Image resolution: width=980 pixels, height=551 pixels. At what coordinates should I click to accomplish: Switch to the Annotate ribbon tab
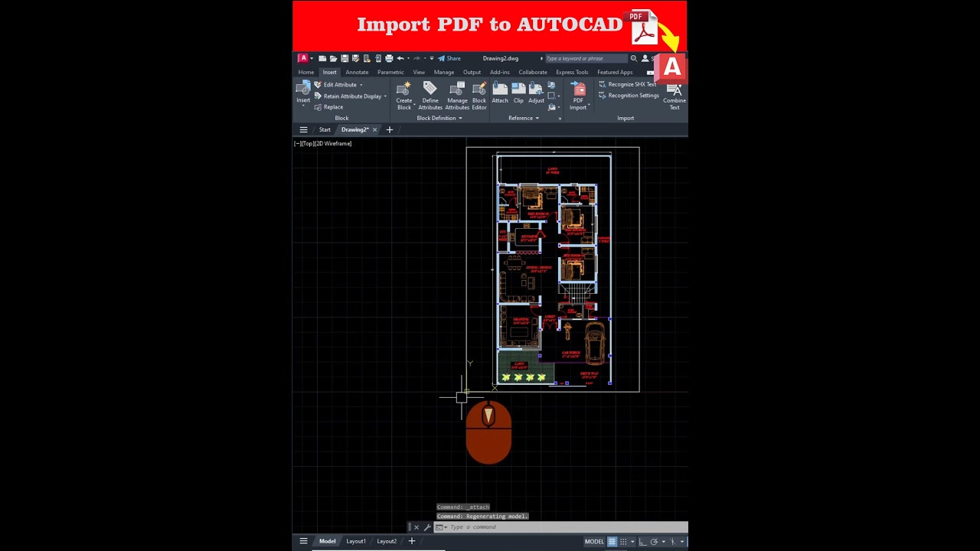pyautogui.click(x=357, y=72)
